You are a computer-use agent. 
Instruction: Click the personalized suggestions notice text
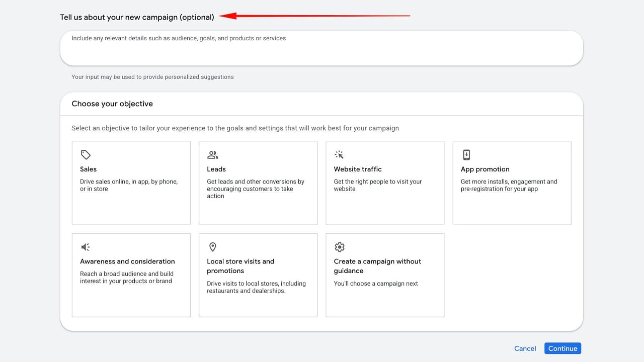pos(152,77)
